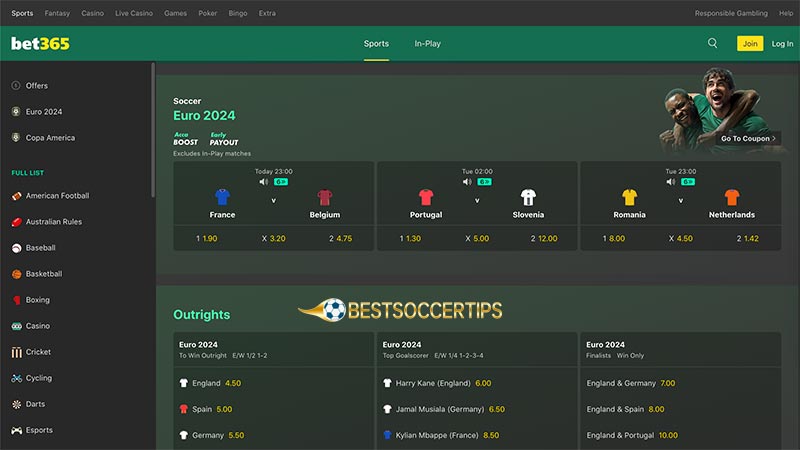This screenshot has width=800, height=450.
Task: Click Go To Coupon button
Action: (748, 138)
